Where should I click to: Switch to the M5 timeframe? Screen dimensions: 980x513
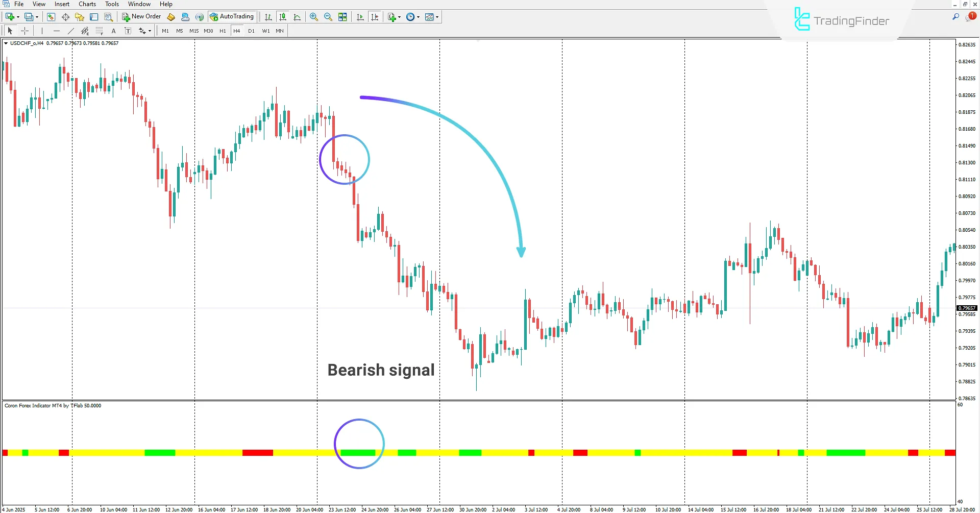[x=180, y=31]
